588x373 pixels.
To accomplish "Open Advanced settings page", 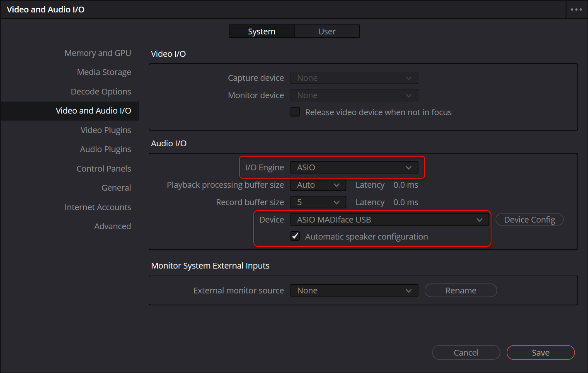I will pos(112,226).
